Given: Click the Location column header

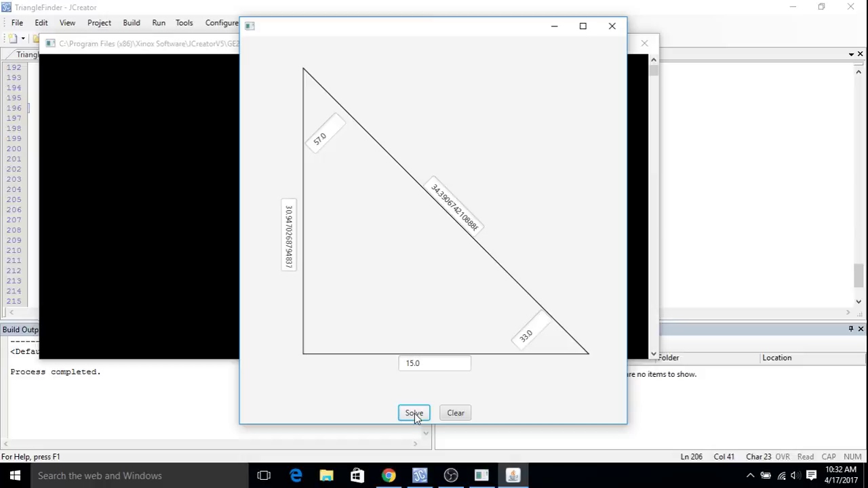Looking at the screenshot, I should (776, 358).
